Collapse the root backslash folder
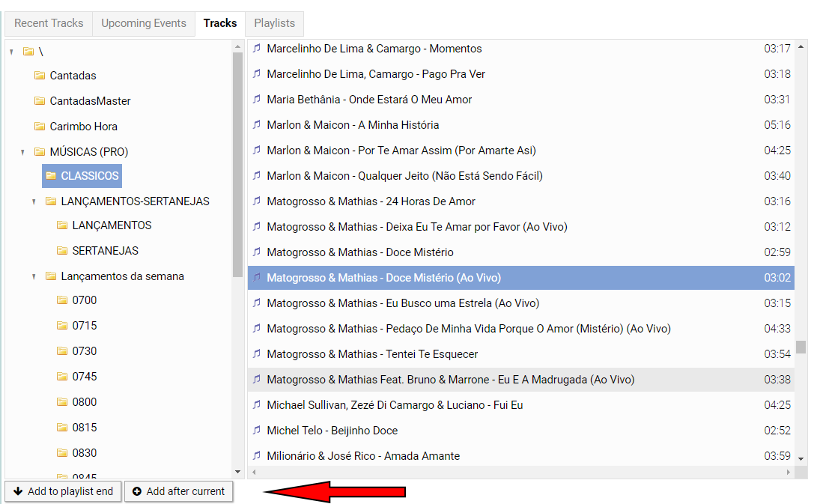This screenshot has width=814, height=504. point(12,52)
